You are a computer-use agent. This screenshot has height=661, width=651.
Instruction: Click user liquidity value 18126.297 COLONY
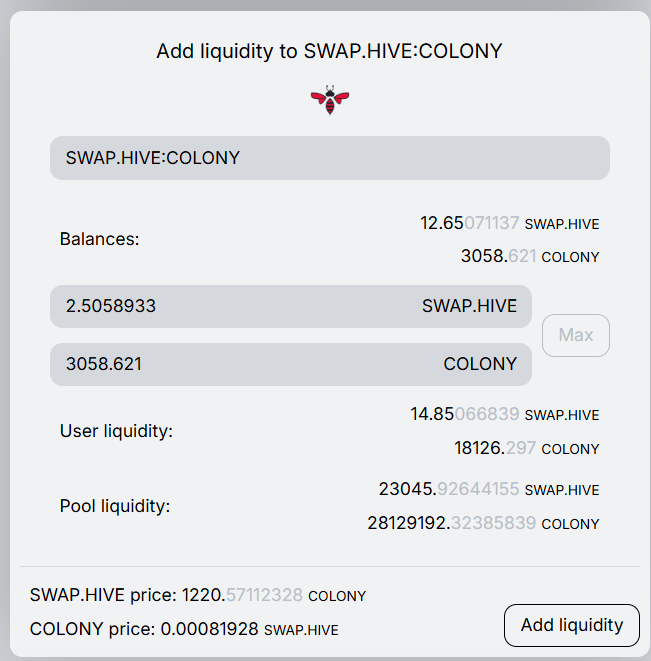point(526,448)
